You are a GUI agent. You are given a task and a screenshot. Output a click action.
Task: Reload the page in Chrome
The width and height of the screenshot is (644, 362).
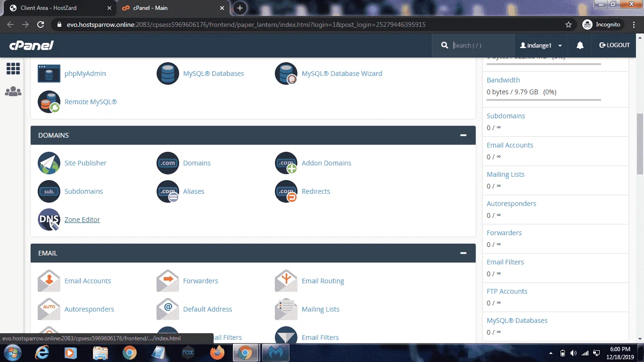41,25
